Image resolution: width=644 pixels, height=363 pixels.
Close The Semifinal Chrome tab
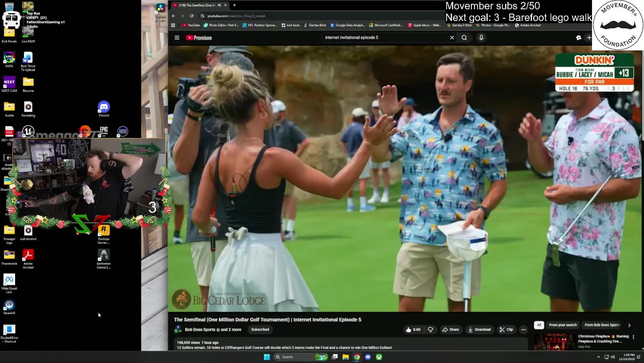pyautogui.click(x=225, y=5)
